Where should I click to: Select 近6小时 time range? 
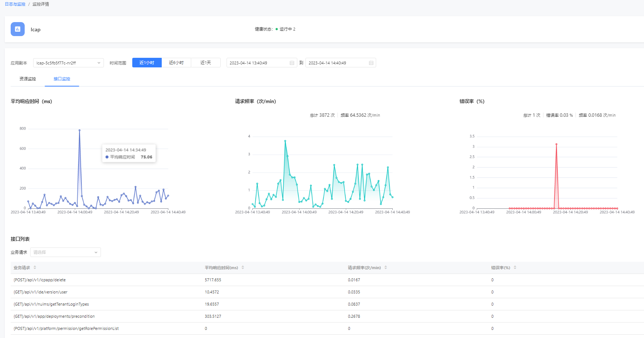176,63
